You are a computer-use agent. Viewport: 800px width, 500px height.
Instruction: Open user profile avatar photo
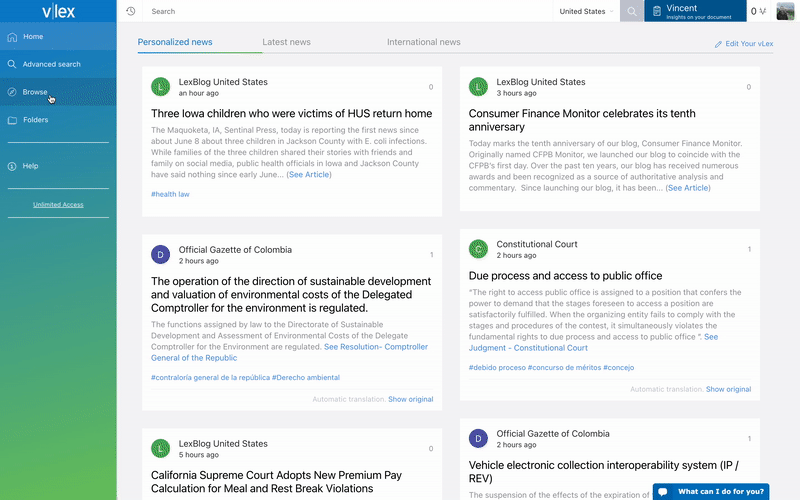click(785, 11)
